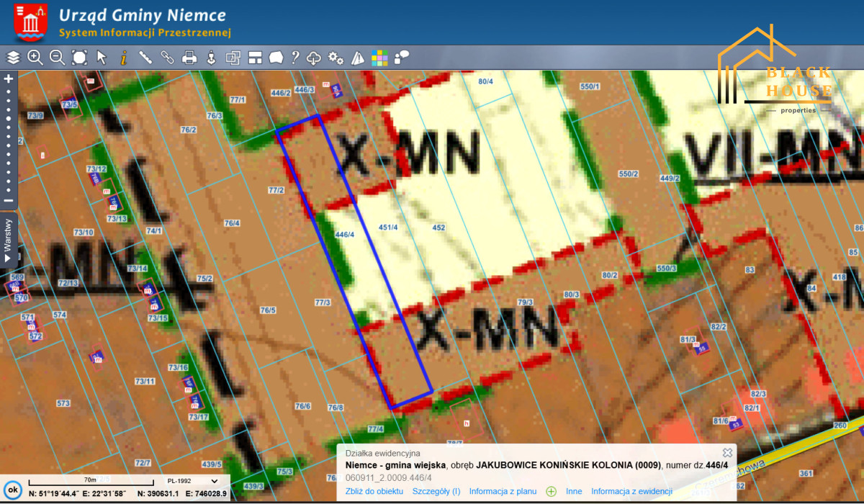This screenshot has width=864, height=504.
Task: Expand the Warstwy side panel
Action: [x=9, y=240]
